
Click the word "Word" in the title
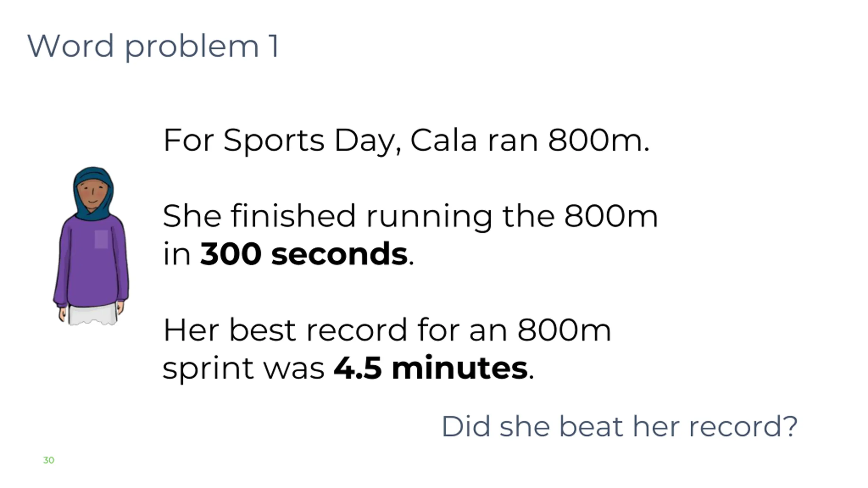70,46
